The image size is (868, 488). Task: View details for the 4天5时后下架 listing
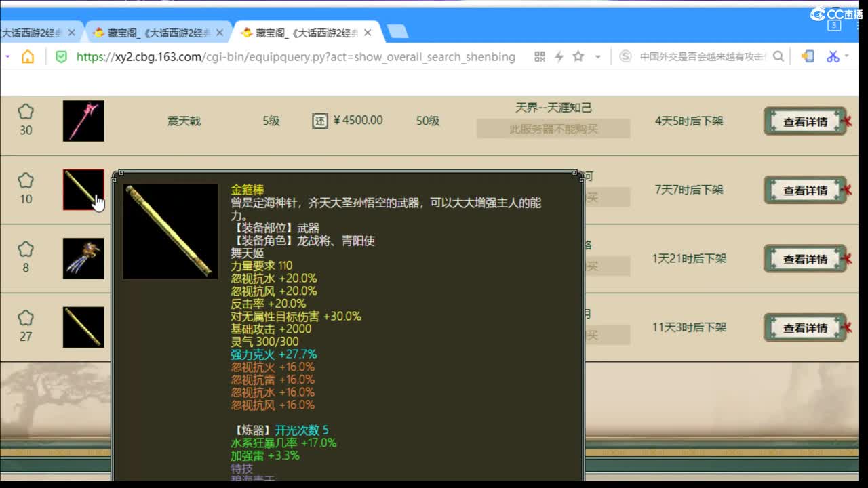(805, 121)
